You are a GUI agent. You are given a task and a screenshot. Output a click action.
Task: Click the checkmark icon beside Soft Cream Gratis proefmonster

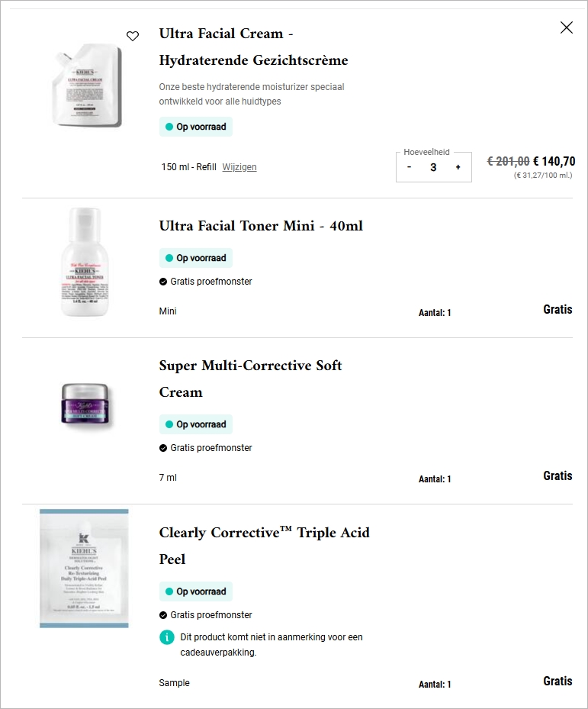163,448
